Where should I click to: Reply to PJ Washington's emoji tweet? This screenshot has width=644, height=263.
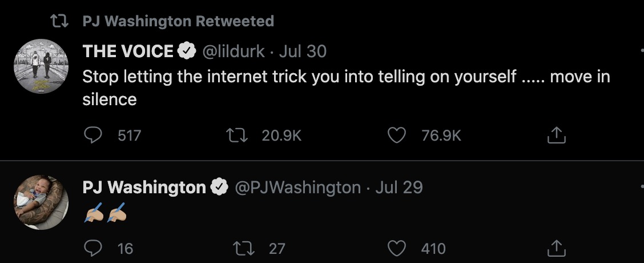tap(92, 248)
